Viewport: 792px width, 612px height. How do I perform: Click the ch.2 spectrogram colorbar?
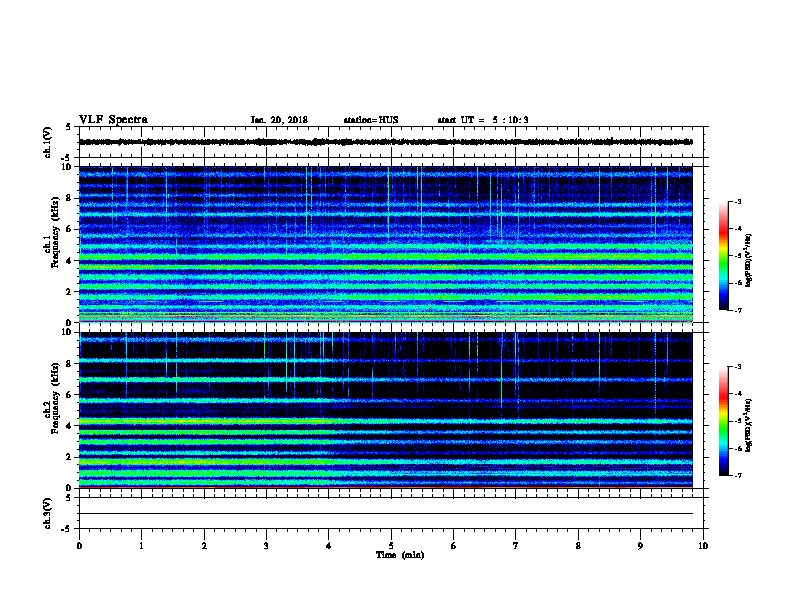(x=723, y=421)
